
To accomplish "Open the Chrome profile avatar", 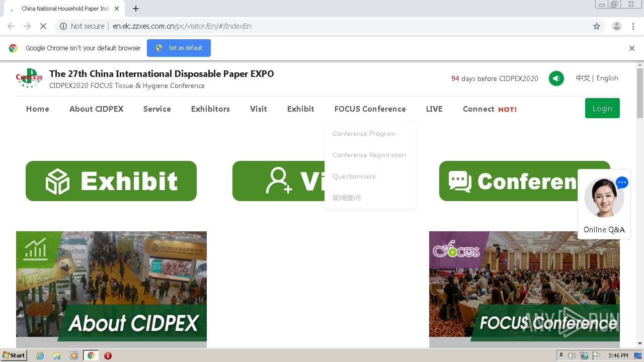I will pyautogui.click(x=616, y=26).
